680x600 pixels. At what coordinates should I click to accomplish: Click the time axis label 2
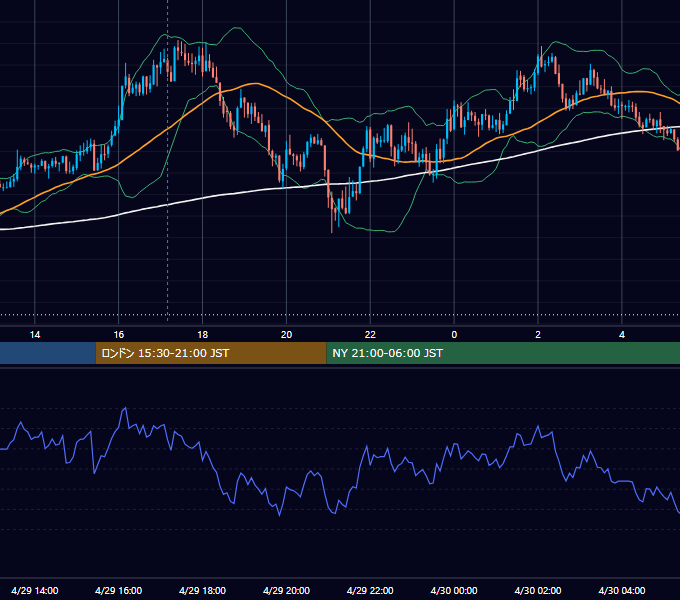pyautogui.click(x=538, y=335)
